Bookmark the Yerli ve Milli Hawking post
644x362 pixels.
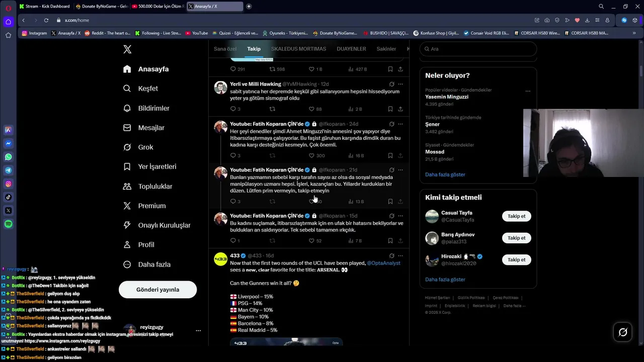pyautogui.click(x=390, y=109)
